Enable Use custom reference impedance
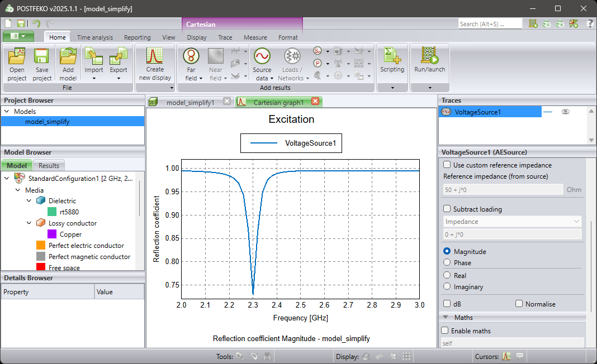The width and height of the screenshot is (597, 364). coord(447,165)
